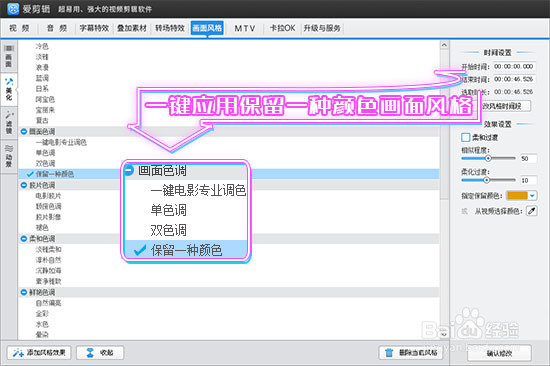Select the 日系 style
Screen dimensions: 550x366
pos(42,89)
